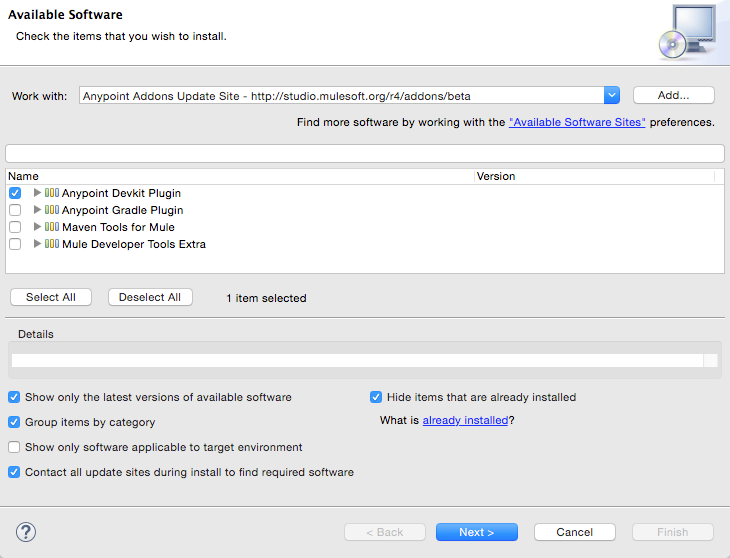Select the Anypoint Devkit Plugin row text

click(121, 193)
